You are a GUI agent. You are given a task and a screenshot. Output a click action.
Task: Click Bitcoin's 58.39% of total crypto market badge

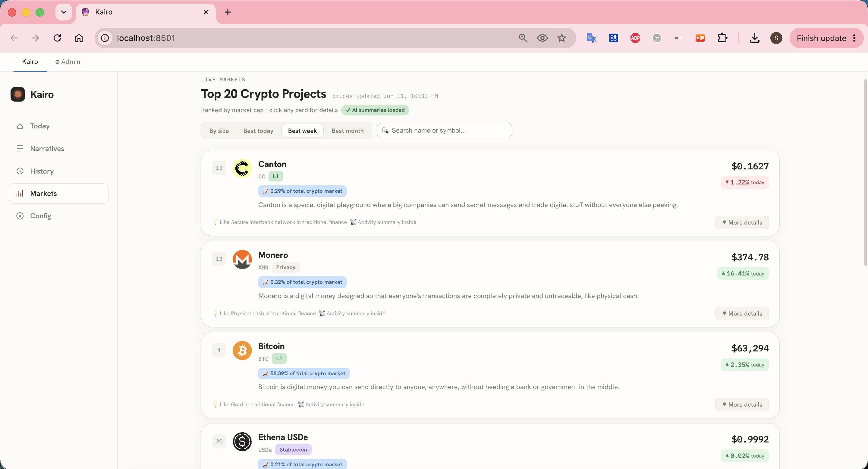pyautogui.click(x=304, y=373)
